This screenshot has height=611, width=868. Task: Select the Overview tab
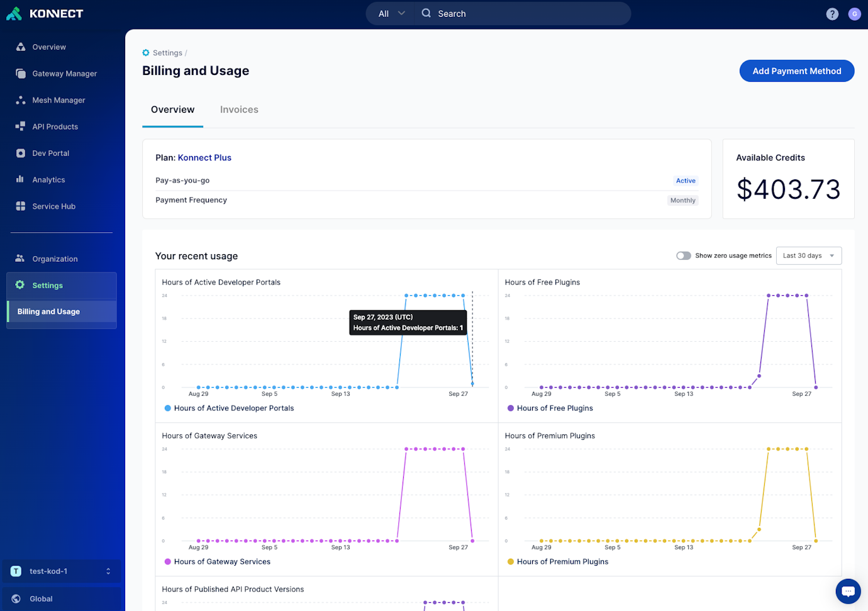coord(172,109)
